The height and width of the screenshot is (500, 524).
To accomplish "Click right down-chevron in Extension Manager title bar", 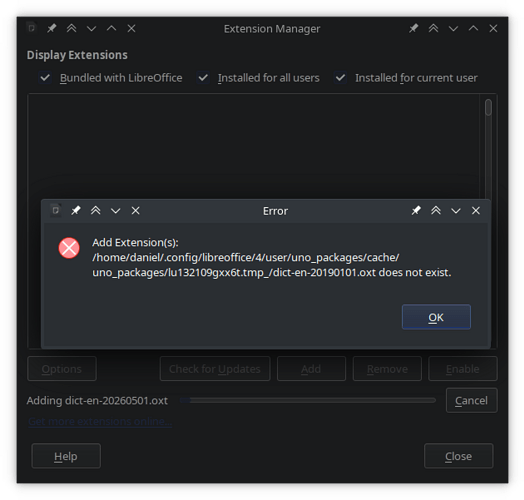I will click(453, 28).
